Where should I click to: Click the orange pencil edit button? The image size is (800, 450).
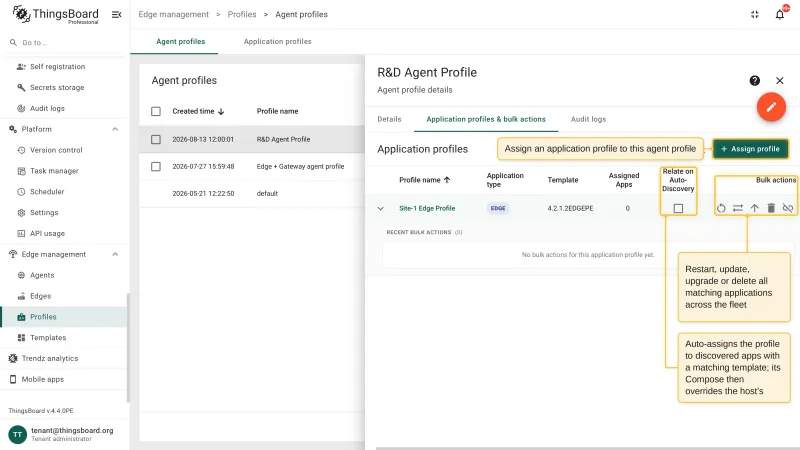coord(771,107)
